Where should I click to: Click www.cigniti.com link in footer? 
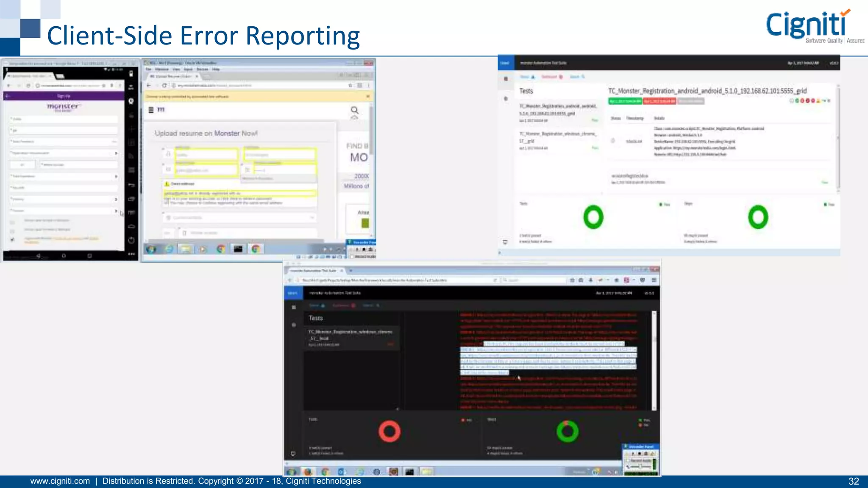coord(60,481)
